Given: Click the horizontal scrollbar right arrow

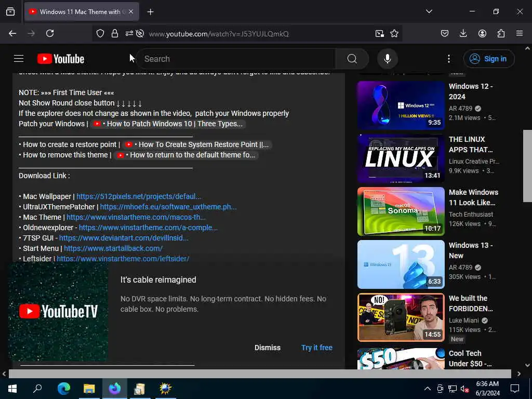Looking at the screenshot, I should [519, 374].
